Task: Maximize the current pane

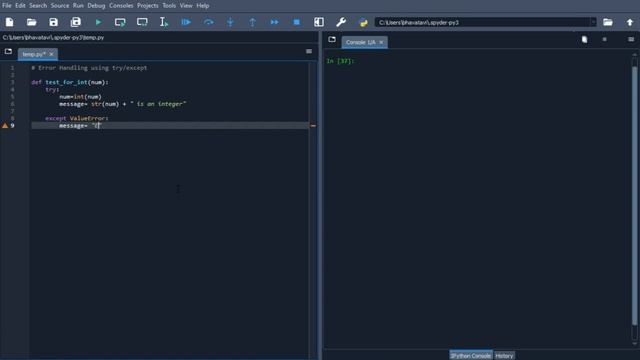Action: point(319,22)
